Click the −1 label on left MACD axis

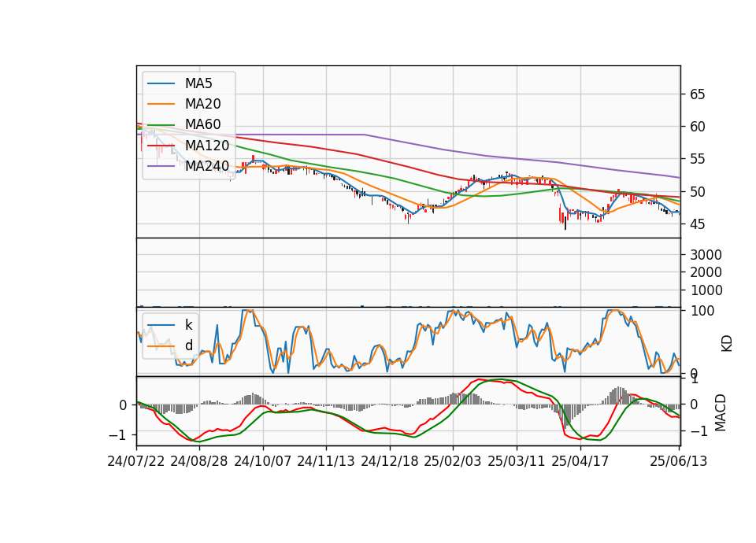pyautogui.click(x=117, y=435)
